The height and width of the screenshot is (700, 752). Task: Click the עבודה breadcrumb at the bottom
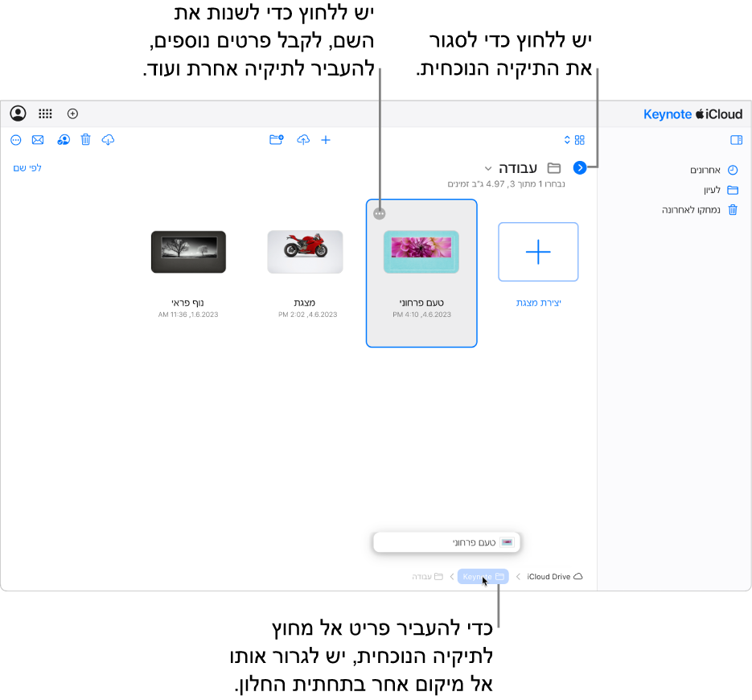tap(427, 577)
